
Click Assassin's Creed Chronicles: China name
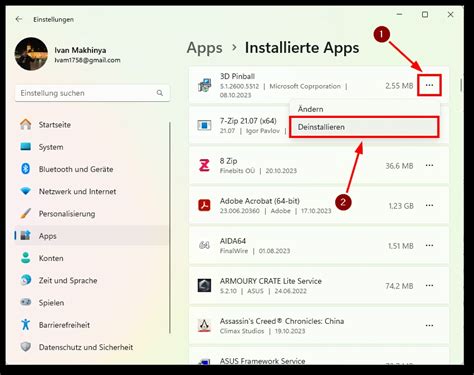click(282, 321)
